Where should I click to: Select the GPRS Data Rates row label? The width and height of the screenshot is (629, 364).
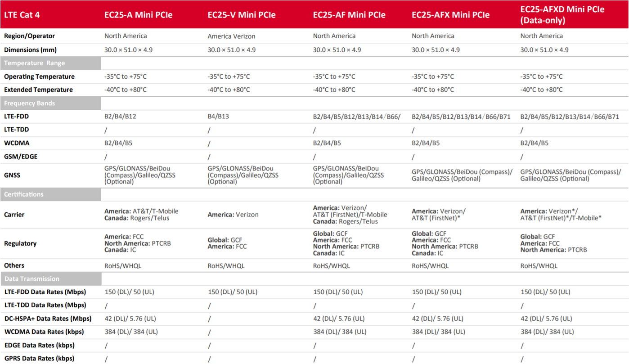click(39, 359)
